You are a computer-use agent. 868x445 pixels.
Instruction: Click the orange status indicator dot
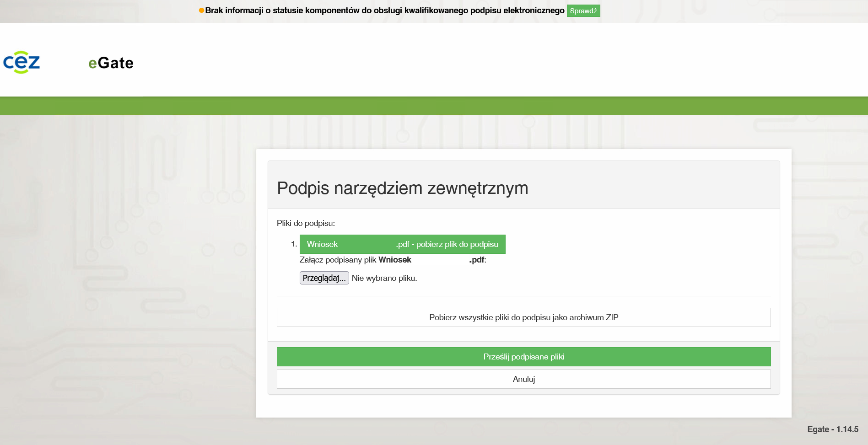(201, 11)
